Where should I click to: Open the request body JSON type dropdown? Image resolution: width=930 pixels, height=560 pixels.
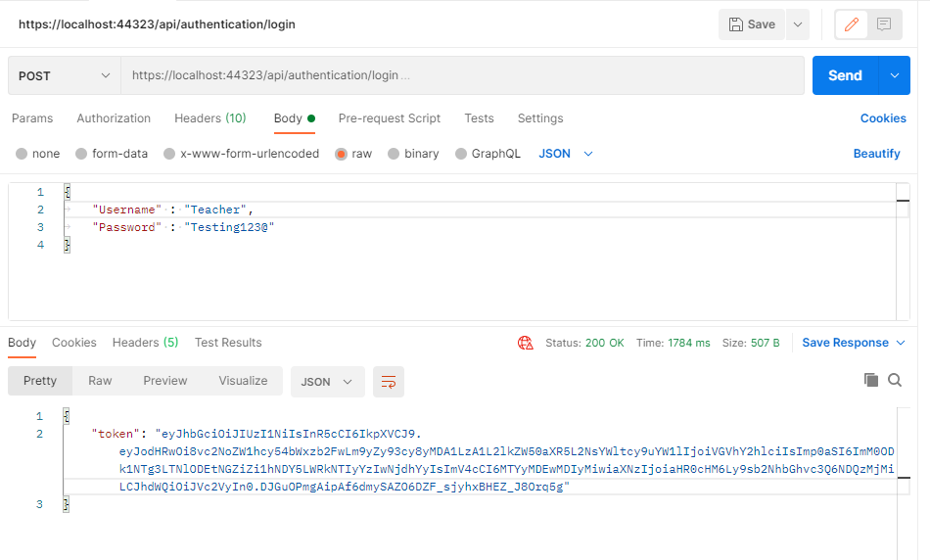point(566,154)
